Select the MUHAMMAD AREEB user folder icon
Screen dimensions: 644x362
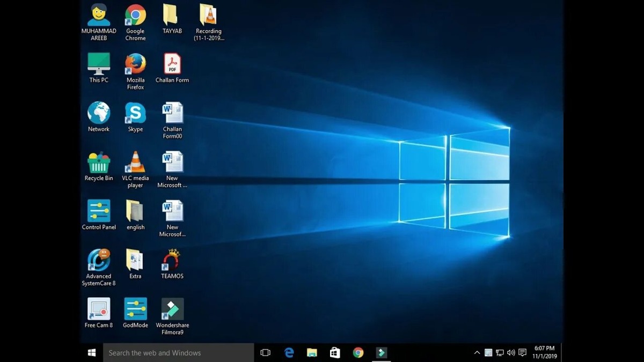[99, 22]
